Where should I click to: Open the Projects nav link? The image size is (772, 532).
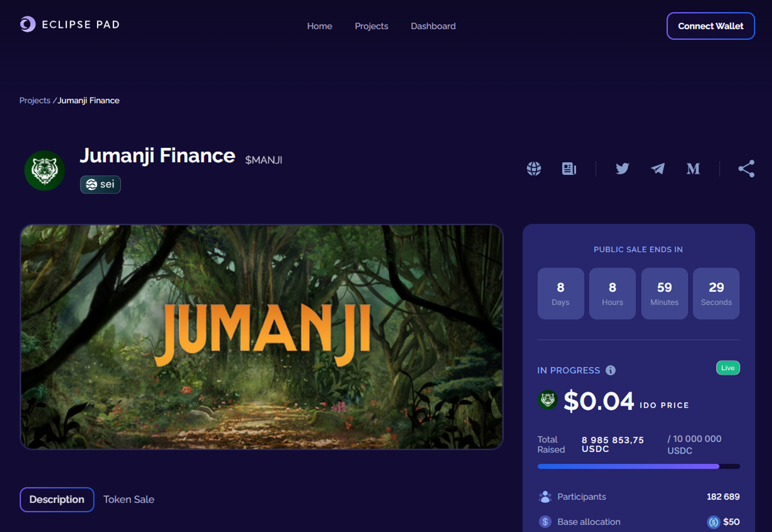[371, 26]
